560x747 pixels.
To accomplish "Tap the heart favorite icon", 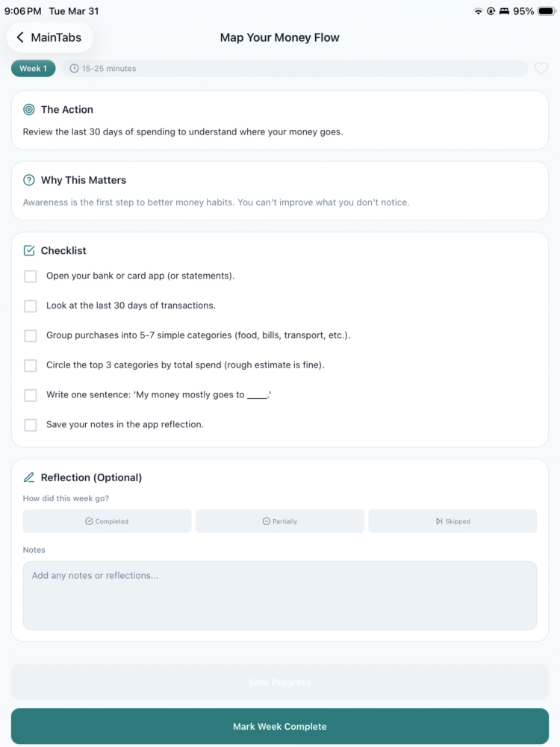I will point(541,69).
